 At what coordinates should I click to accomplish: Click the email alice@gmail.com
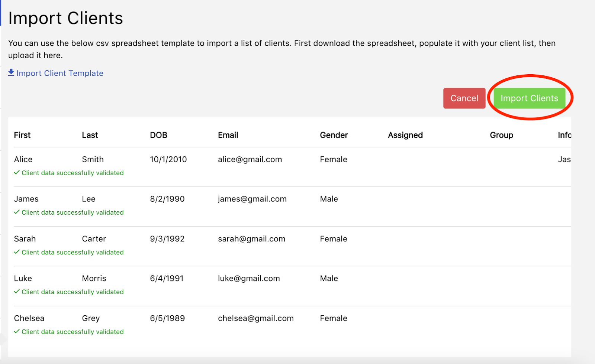(x=250, y=159)
